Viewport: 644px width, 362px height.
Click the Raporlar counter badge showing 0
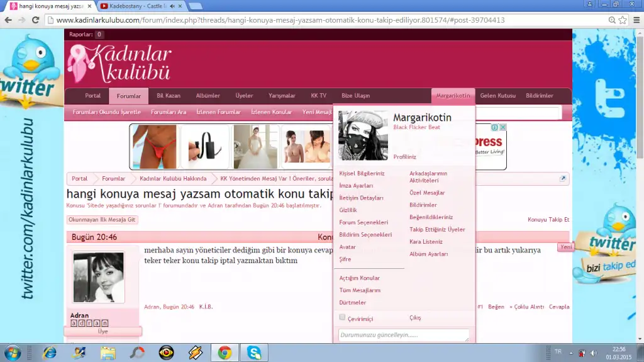tap(99, 35)
